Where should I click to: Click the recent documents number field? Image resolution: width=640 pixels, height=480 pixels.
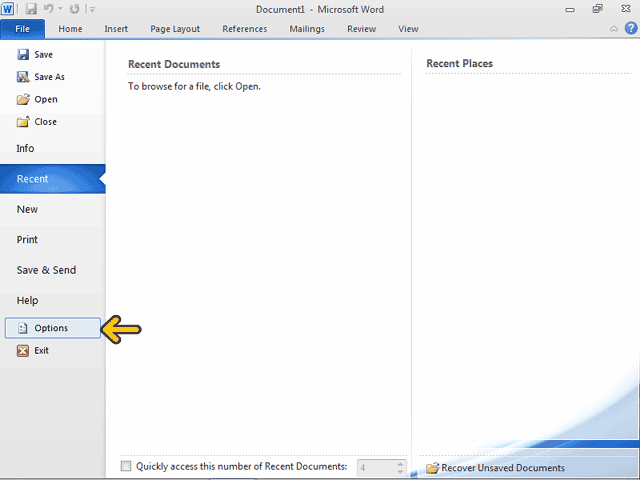click(377, 467)
